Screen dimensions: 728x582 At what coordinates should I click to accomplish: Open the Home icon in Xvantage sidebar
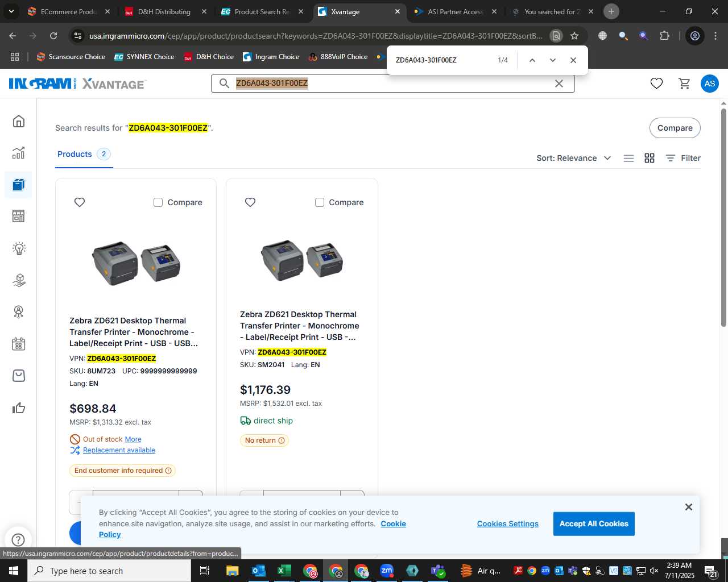[19, 121]
